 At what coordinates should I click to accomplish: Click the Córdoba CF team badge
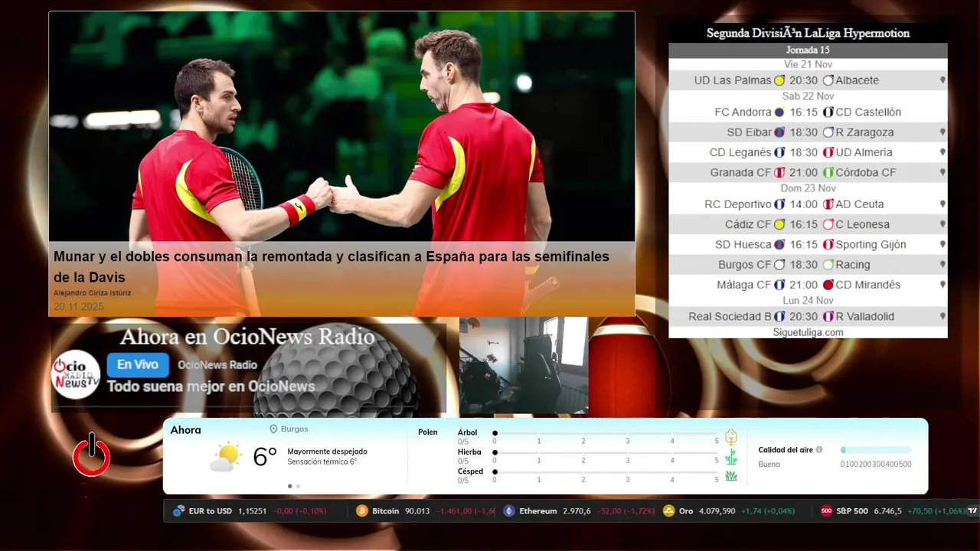pyautogui.click(x=828, y=172)
